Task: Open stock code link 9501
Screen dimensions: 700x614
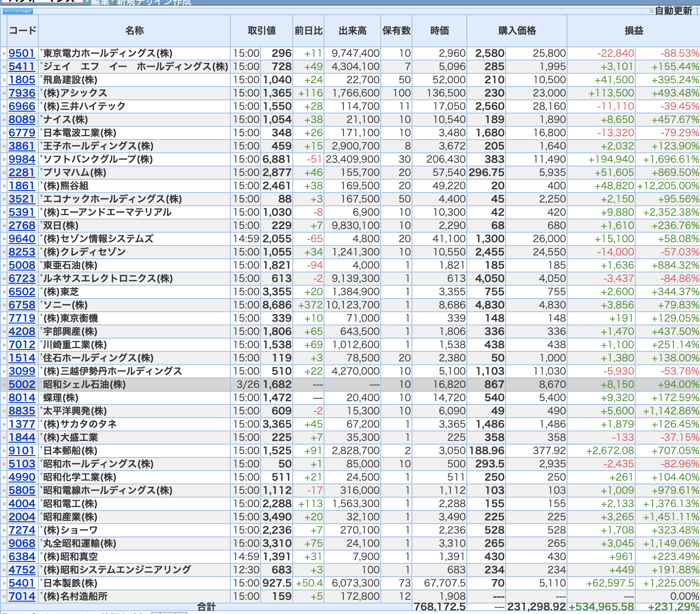Action: click(x=22, y=53)
